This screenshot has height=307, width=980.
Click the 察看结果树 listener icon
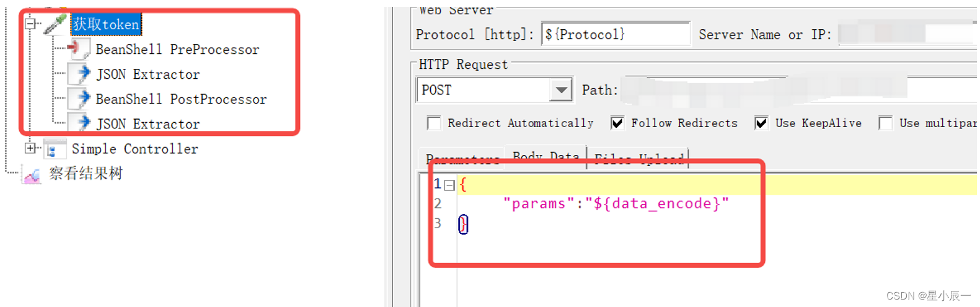coord(32,174)
